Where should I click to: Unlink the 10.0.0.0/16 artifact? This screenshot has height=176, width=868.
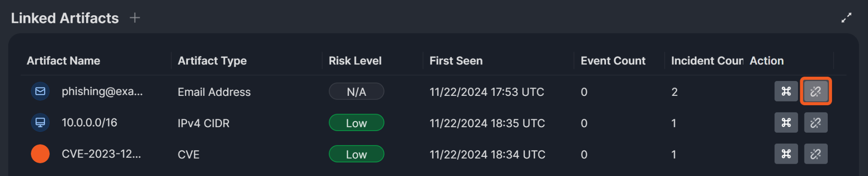[x=815, y=123]
